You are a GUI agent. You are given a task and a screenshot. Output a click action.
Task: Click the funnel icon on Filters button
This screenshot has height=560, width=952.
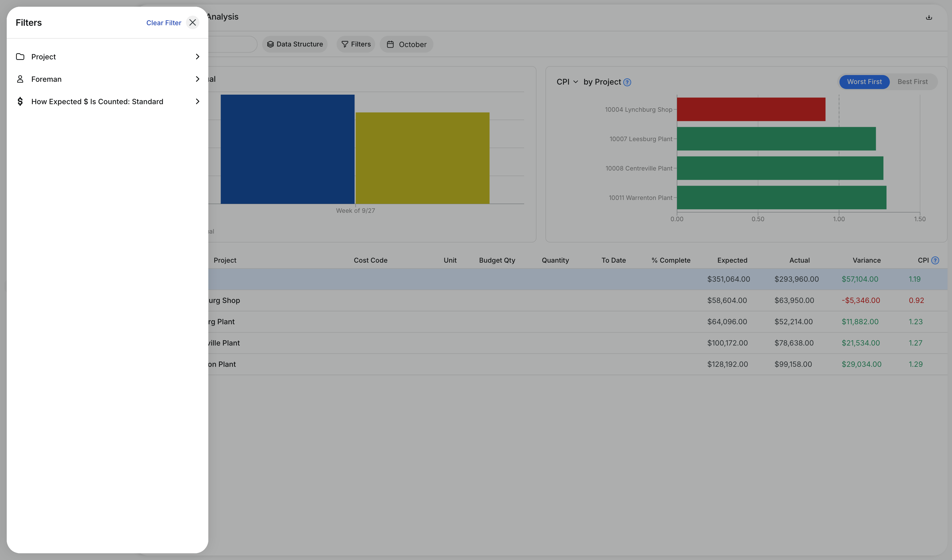coord(344,44)
